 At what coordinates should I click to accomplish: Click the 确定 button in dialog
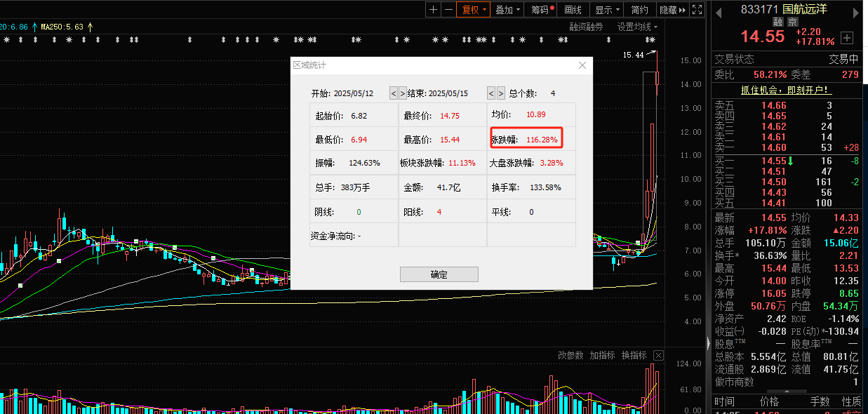pyautogui.click(x=439, y=274)
